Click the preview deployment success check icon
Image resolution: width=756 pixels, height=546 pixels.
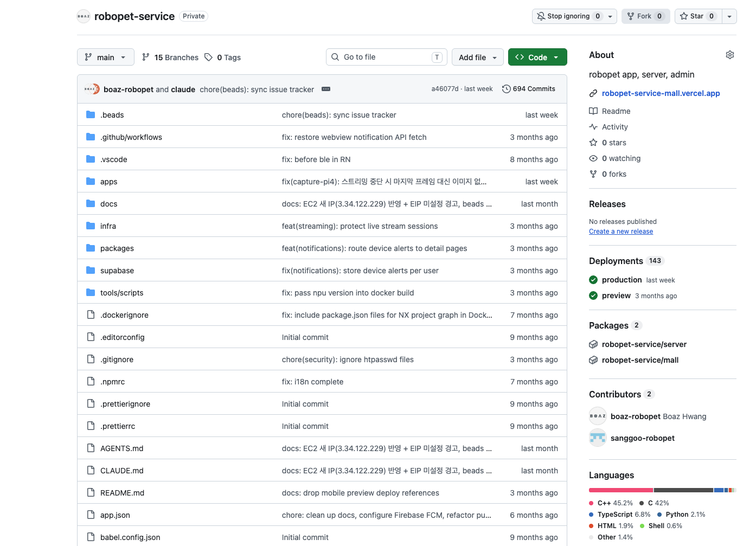pos(593,296)
